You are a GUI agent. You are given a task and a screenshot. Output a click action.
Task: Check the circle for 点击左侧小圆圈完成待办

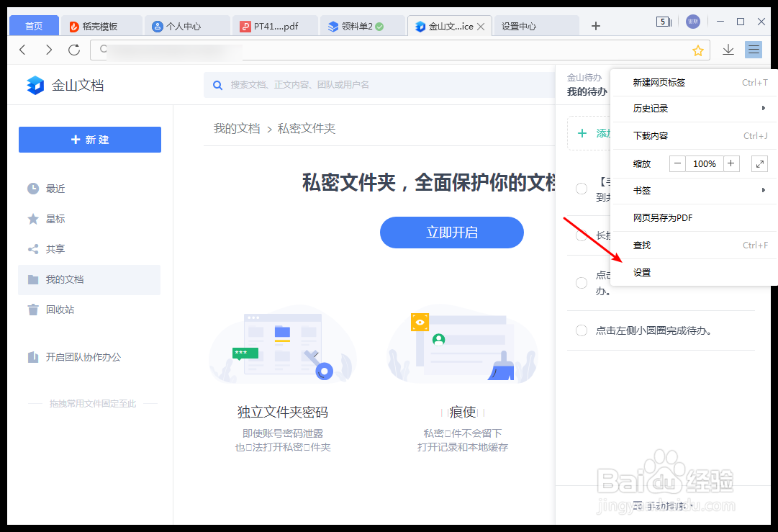tap(582, 330)
